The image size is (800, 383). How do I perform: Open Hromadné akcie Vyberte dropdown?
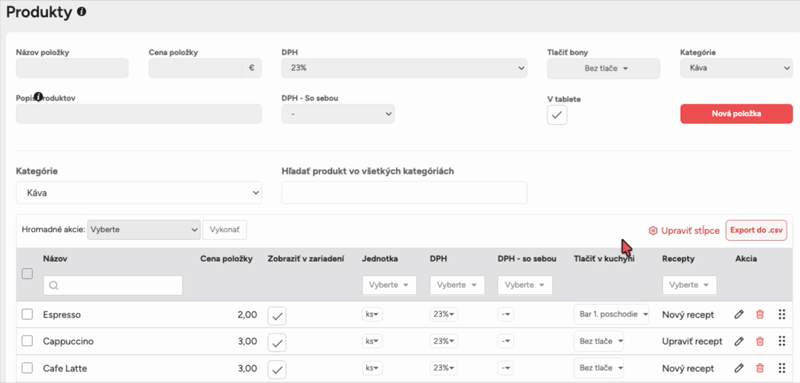(x=143, y=229)
